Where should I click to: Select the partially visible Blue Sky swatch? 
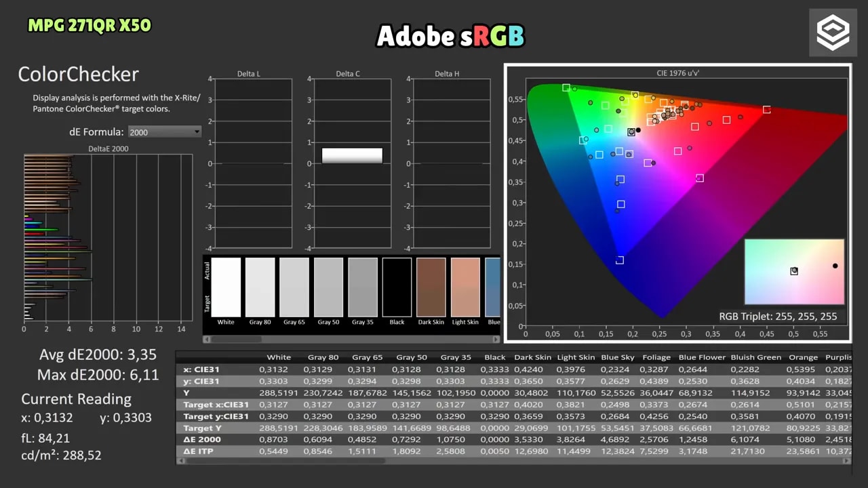point(493,287)
